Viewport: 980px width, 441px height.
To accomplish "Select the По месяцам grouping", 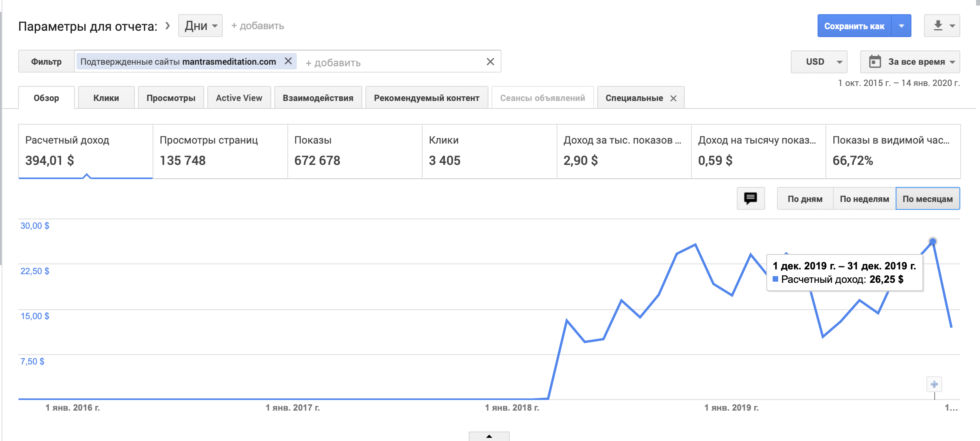I will click(928, 199).
